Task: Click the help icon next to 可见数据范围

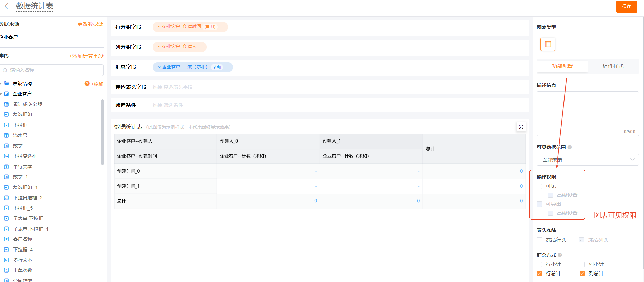Action: tap(570, 147)
